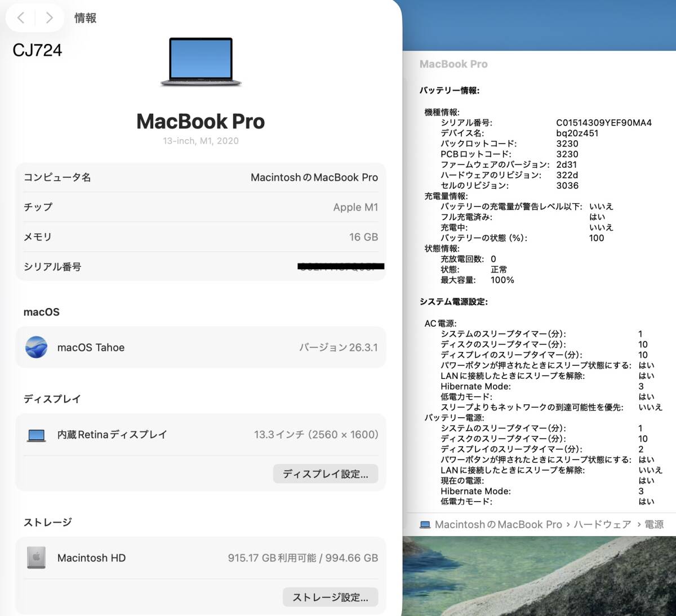
Task: Click storage text 915.17 GB利用可能 / 994.66 GB
Action: click(303, 558)
